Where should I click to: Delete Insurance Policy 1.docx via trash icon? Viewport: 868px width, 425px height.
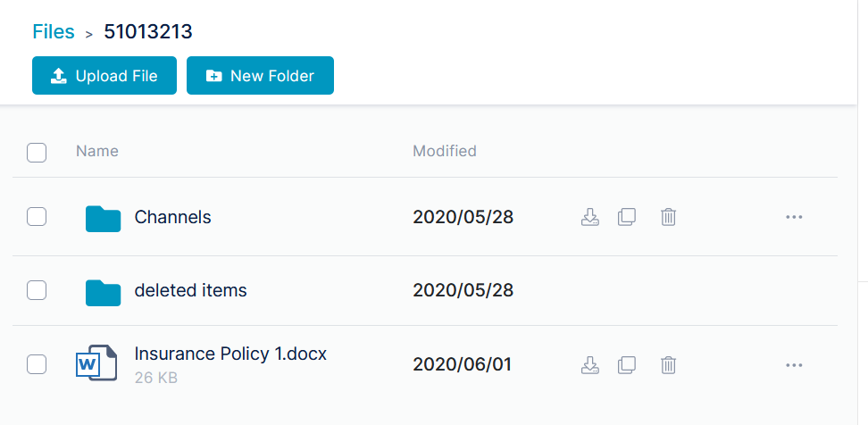668,364
